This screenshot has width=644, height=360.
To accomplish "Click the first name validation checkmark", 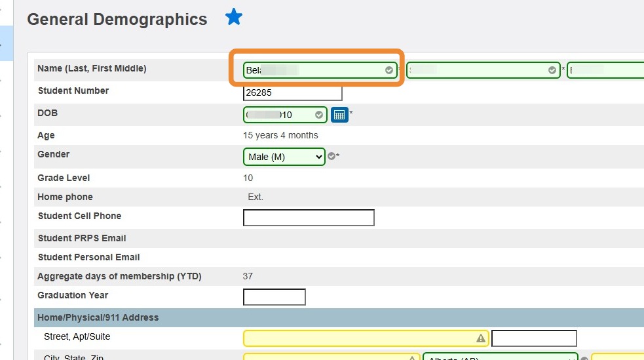I will [552, 70].
